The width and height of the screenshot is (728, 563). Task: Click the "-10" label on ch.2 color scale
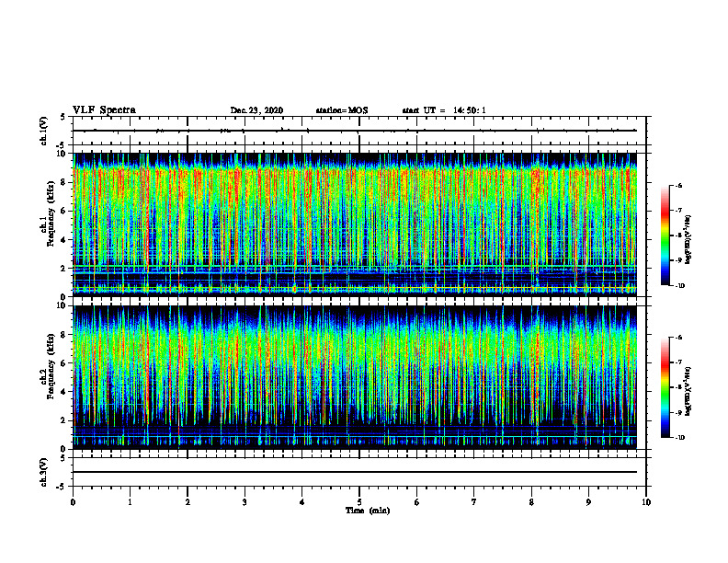[679, 438]
